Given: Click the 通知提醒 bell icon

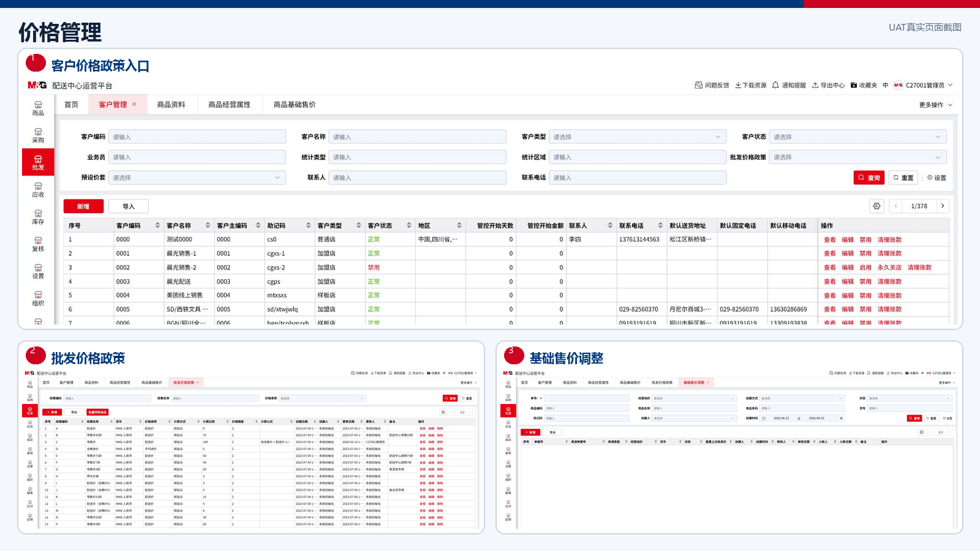Looking at the screenshot, I should pyautogui.click(x=775, y=85).
